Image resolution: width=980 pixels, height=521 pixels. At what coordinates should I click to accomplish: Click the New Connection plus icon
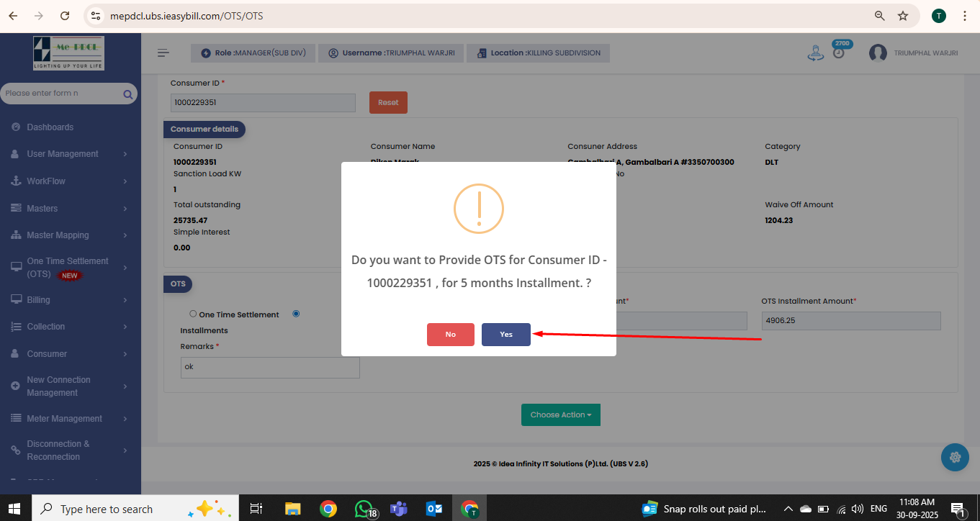16,386
